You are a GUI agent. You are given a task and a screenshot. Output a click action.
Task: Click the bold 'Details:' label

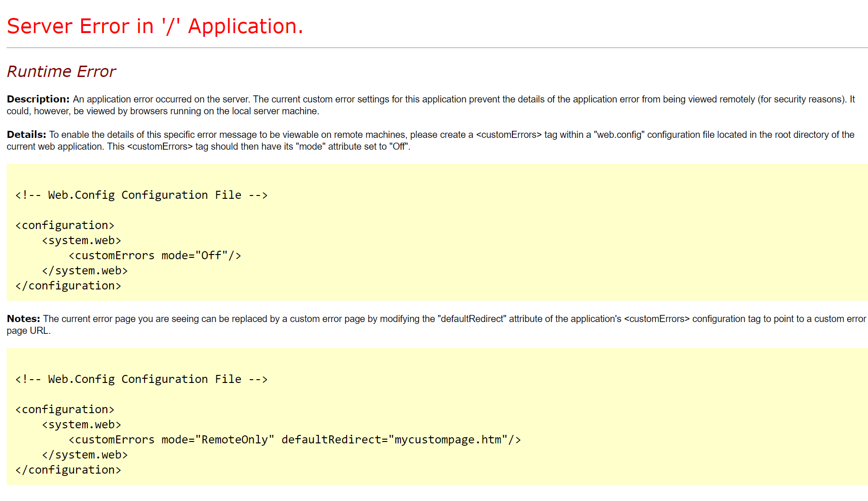point(26,135)
